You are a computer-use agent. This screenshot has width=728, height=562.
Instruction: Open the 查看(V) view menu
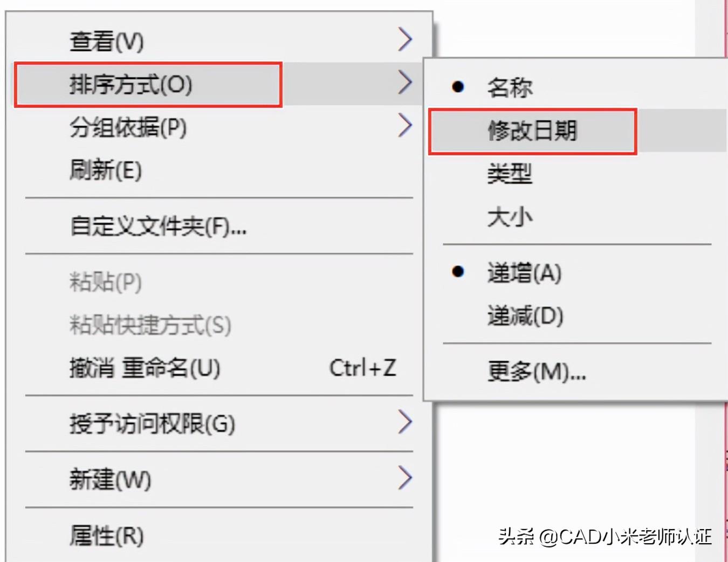click(107, 41)
